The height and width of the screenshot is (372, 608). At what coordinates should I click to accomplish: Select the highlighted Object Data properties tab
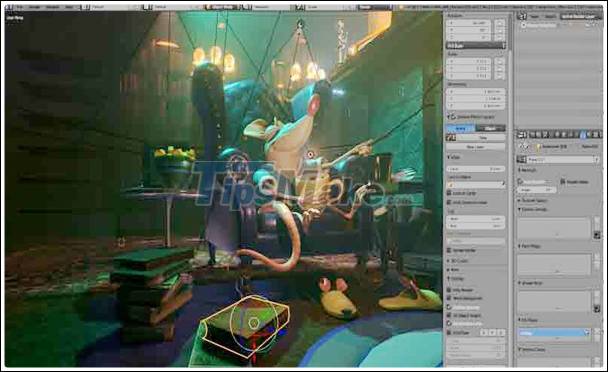[x=583, y=135]
